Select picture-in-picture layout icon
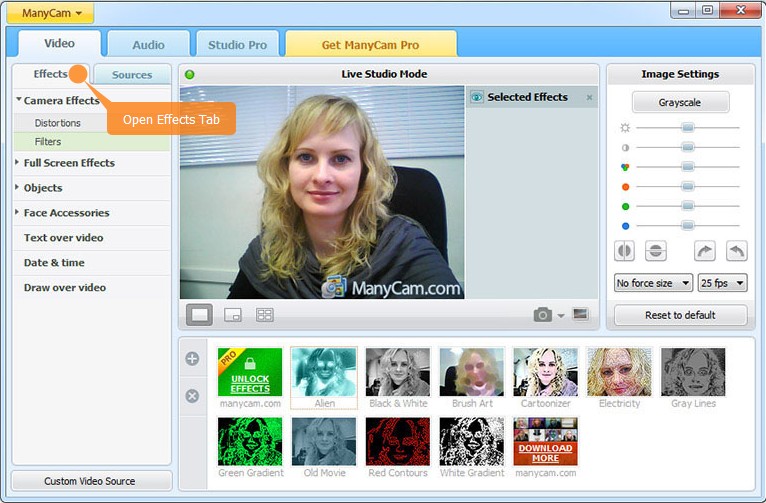The height and width of the screenshot is (503, 766). [x=233, y=315]
